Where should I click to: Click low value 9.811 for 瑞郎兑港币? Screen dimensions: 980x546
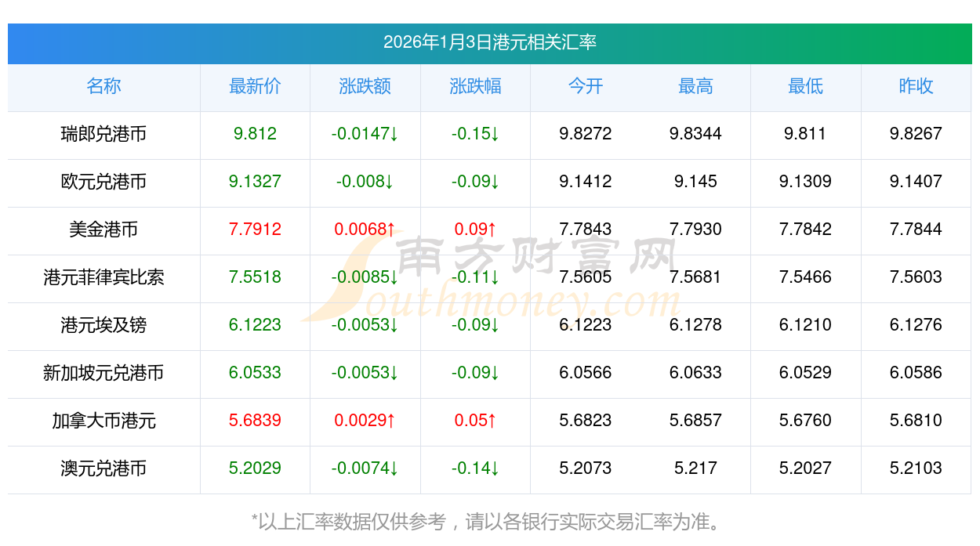click(x=806, y=134)
